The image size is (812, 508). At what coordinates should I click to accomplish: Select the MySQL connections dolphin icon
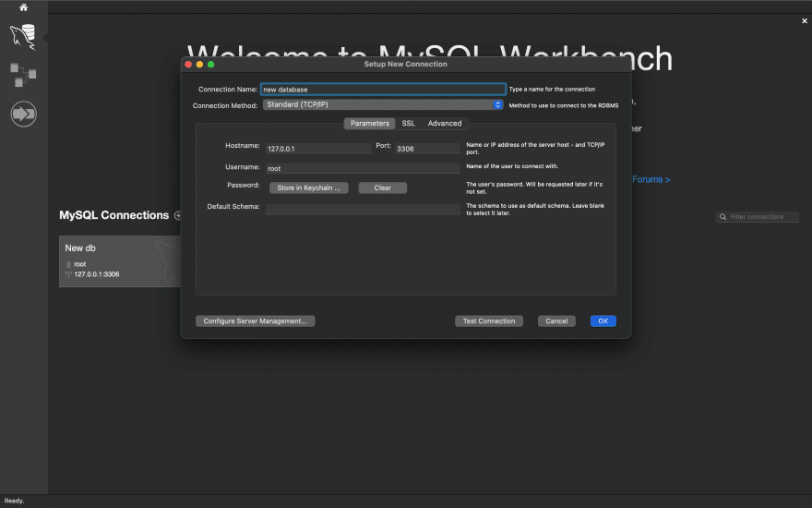pos(23,37)
